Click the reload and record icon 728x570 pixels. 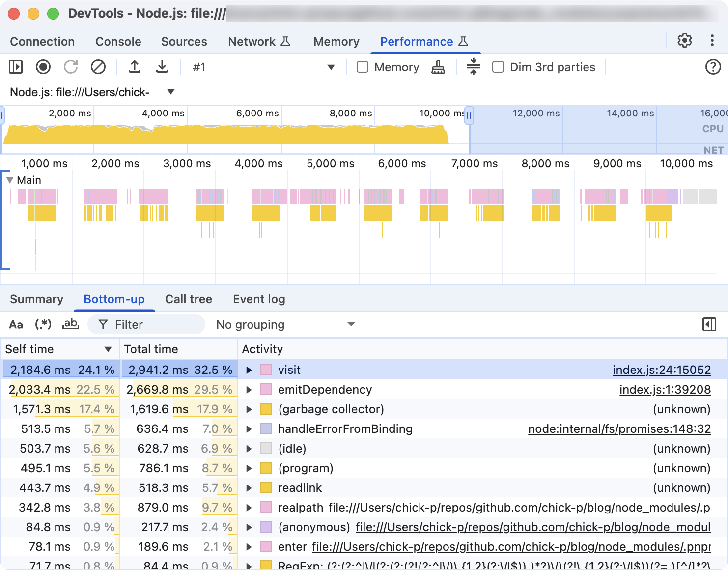pos(71,67)
